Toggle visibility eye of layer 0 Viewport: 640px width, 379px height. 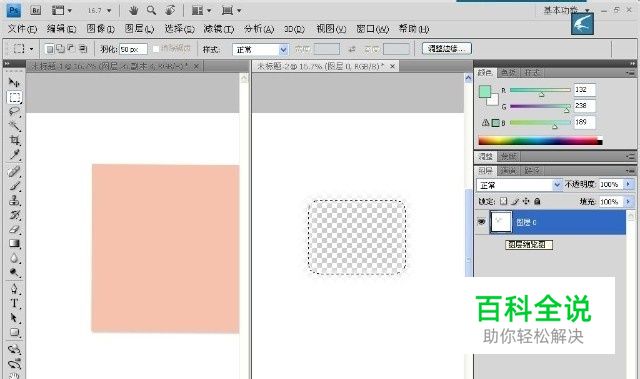(482, 222)
